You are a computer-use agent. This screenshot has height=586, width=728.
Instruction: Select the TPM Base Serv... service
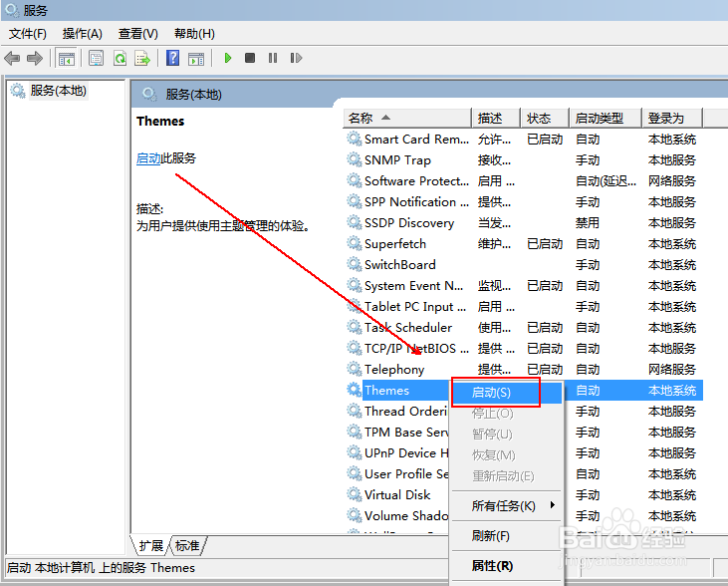tap(397, 433)
